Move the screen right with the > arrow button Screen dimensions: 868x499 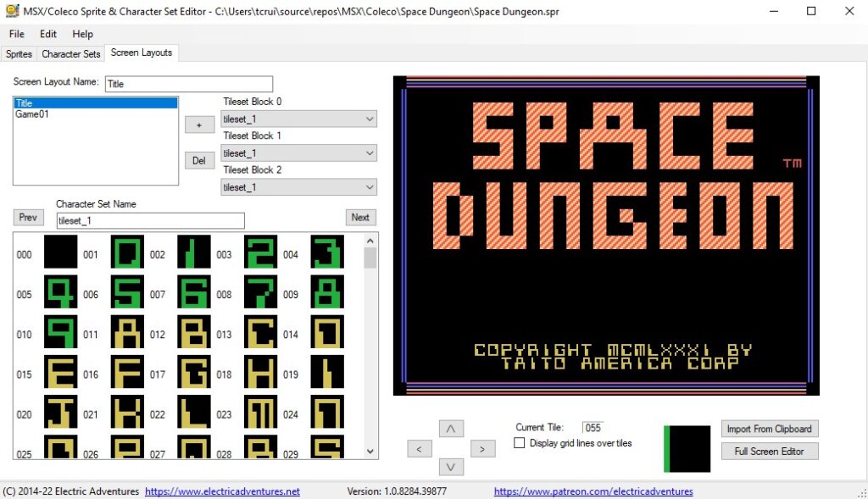click(482, 449)
